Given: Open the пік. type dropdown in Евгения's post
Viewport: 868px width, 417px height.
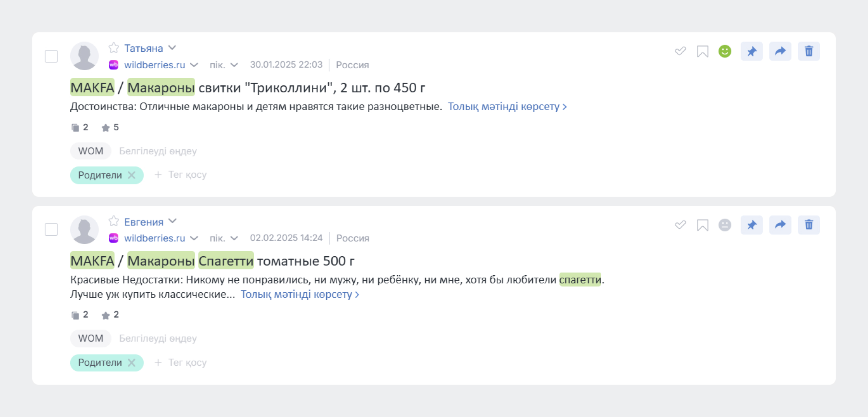Looking at the screenshot, I should point(224,238).
